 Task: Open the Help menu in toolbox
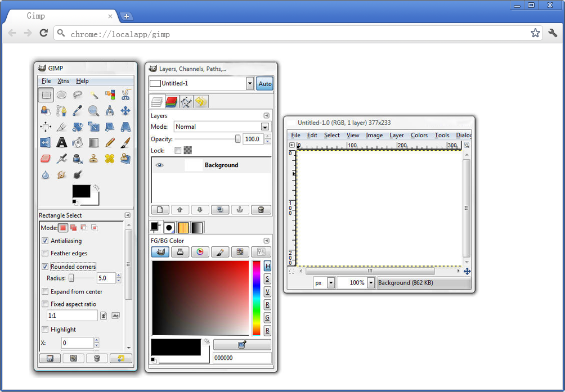[82, 81]
